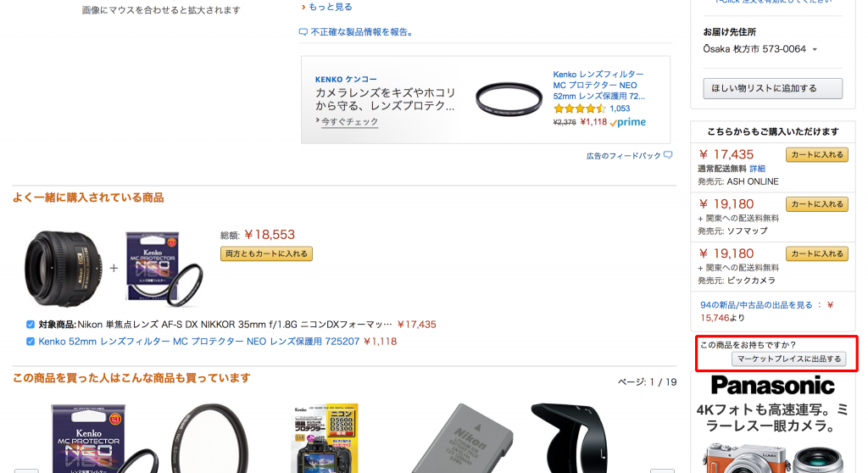Uncheck the Nikon AF-S DX NIKKOR 35mm checkbox
The image size is (868, 473).
31,325
